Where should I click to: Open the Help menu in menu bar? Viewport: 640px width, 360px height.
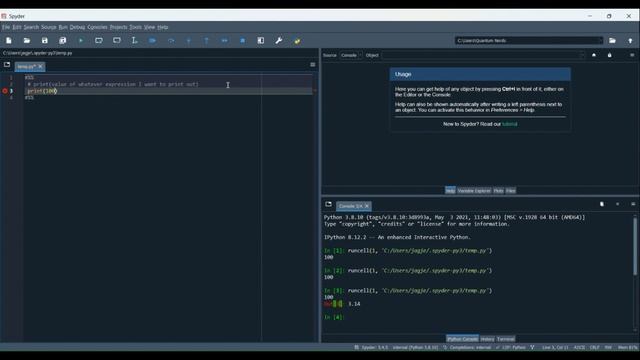click(162, 27)
